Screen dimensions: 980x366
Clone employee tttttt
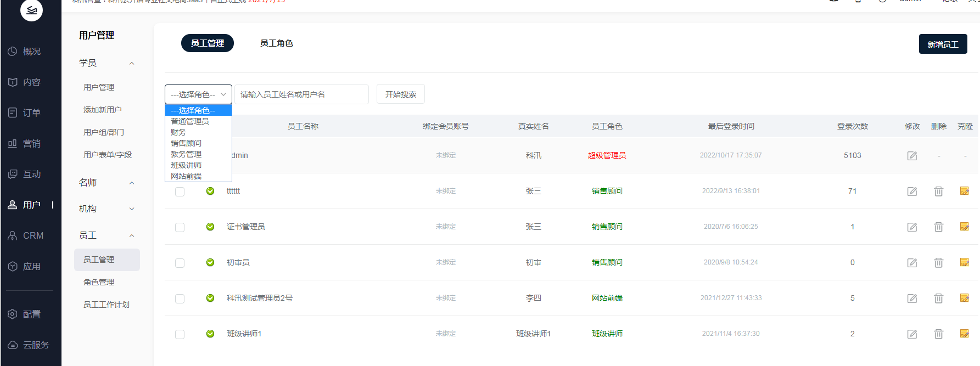[x=965, y=190]
